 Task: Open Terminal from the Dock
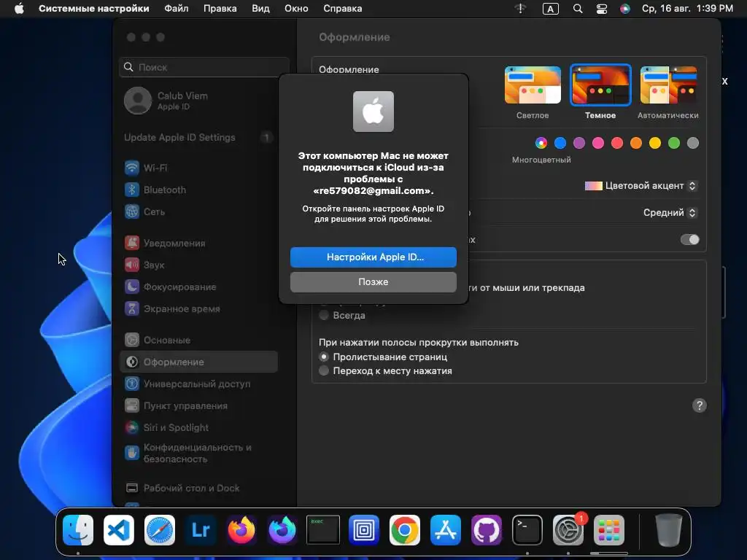(527, 529)
